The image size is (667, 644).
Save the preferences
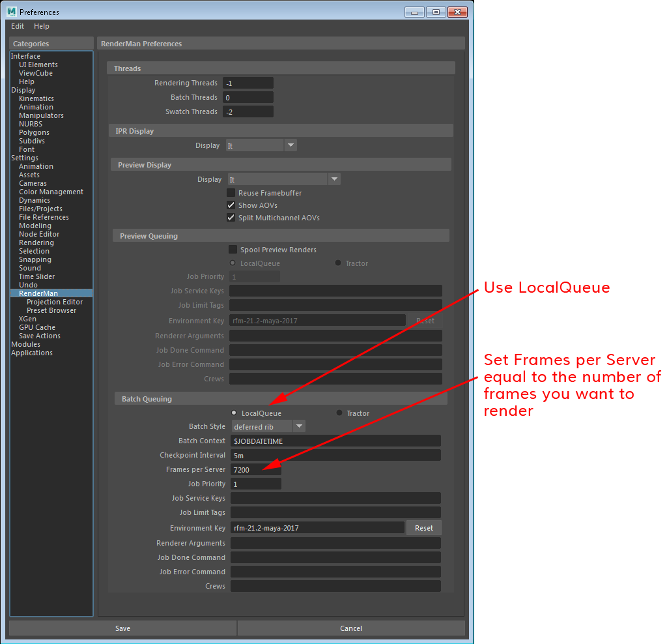122,628
